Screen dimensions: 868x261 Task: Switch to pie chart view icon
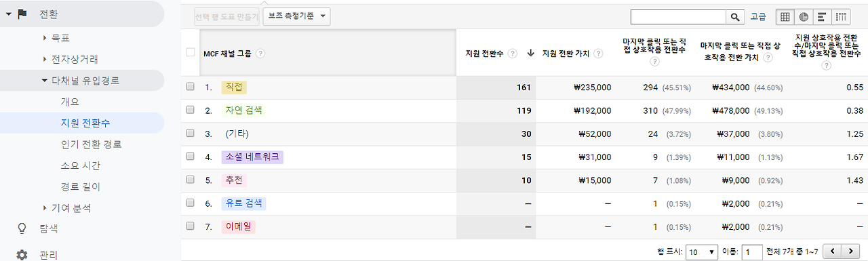pyautogui.click(x=804, y=16)
